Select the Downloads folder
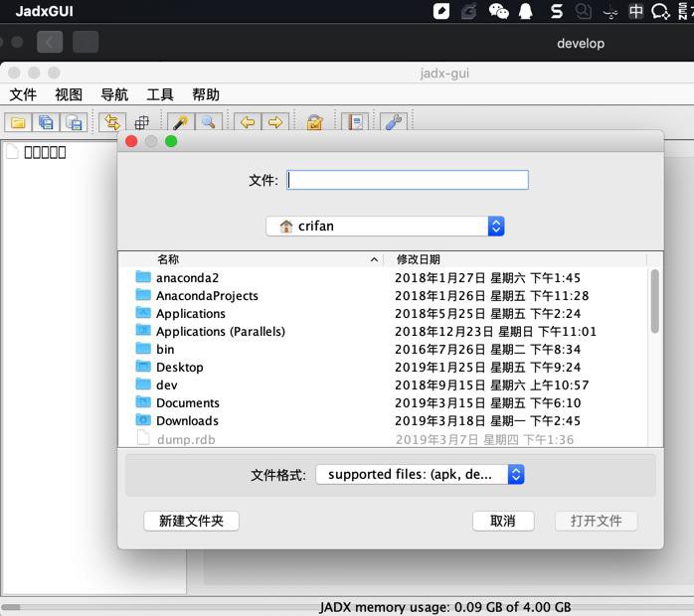Screen dimensions: 694x616 pyautogui.click(x=383, y=420)
